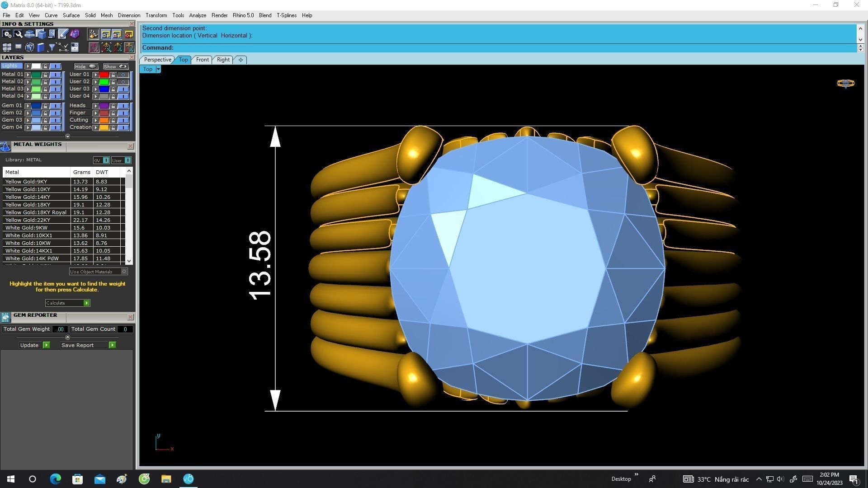Expand the Heads layer arrow
Image resolution: width=868 pixels, height=488 pixels.
click(95, 106)
